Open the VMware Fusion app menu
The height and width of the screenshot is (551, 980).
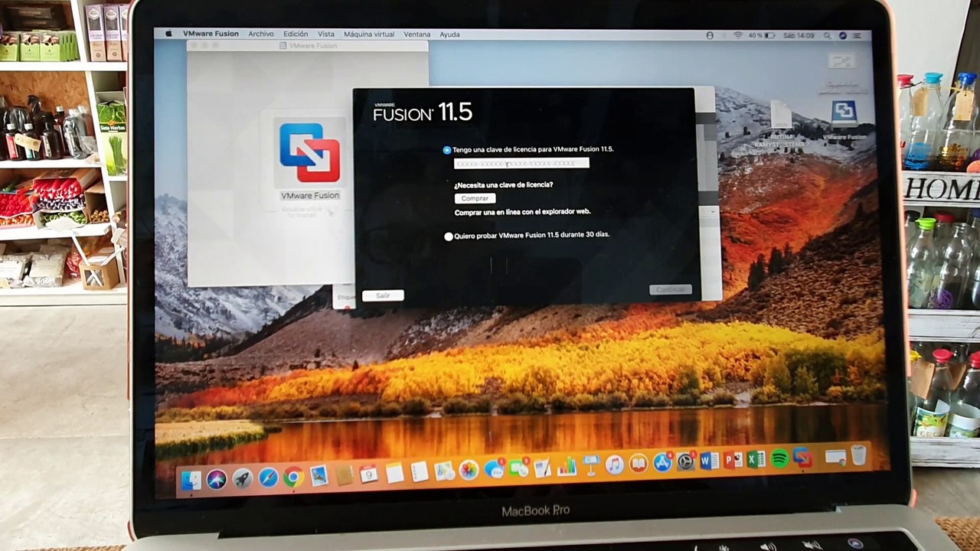211,34
